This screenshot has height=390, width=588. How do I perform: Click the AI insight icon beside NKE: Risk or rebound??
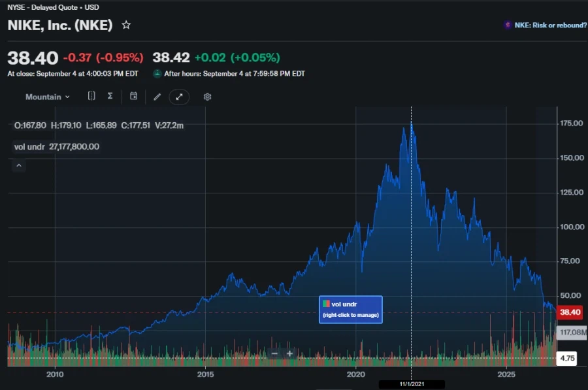coord(508,25)
